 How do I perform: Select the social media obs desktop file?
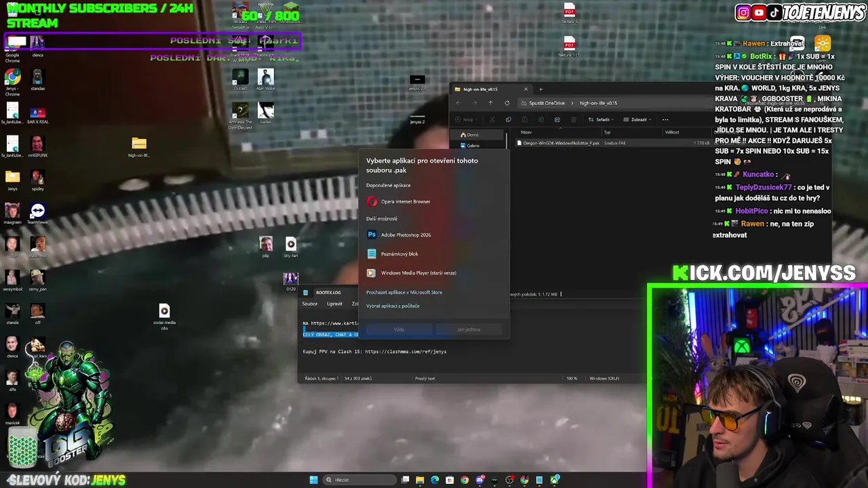coord(164,317)
